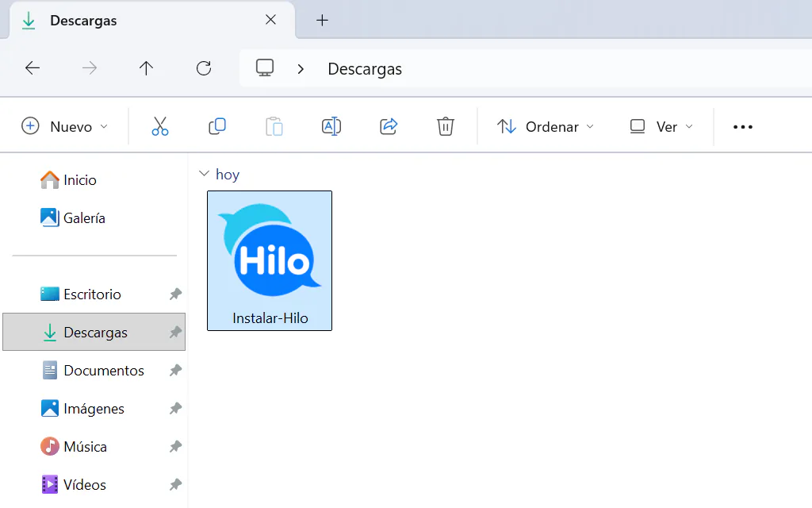The image size is (812, 508).
Task: Click the forward navigation arrow
Action: click(90, 68)
